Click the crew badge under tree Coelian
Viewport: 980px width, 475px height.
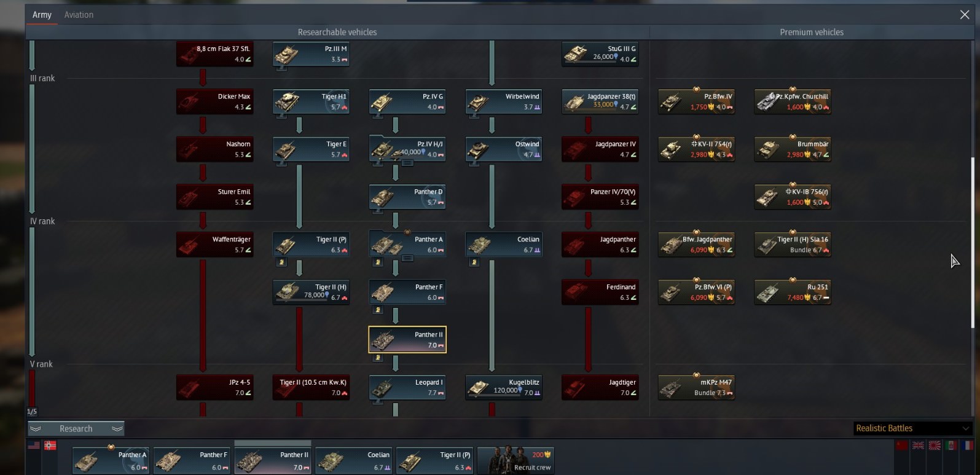click(474, 262)
